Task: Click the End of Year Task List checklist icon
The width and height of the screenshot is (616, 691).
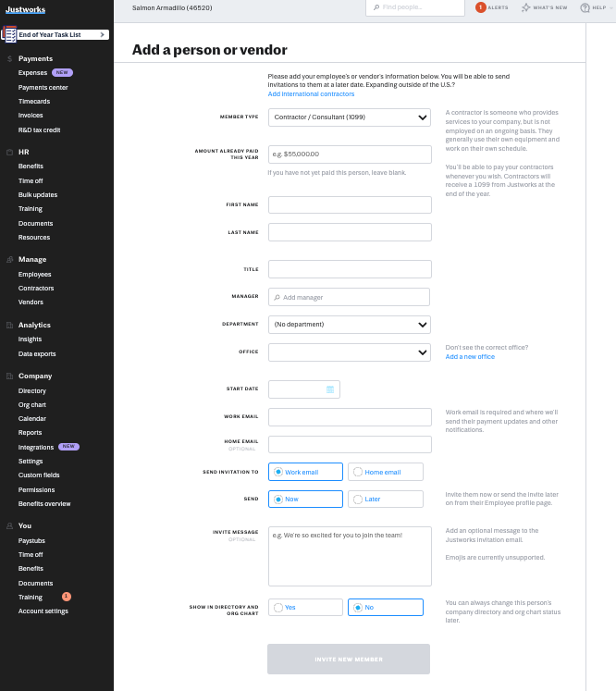Action: tap(9, 35)
